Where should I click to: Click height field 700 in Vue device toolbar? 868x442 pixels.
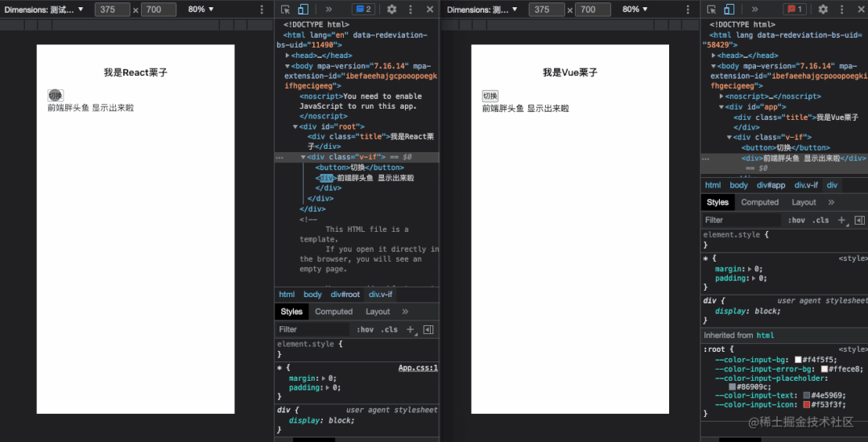(593, 10)
